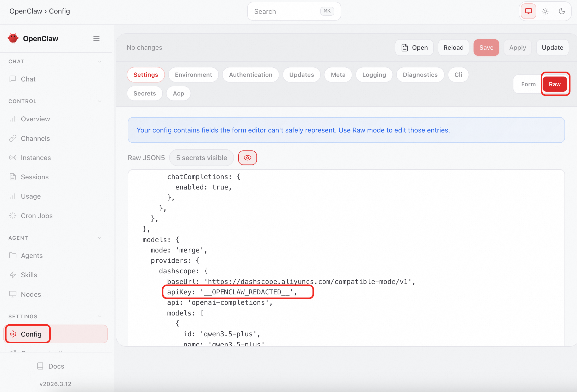Screen dimensions: 577x392
Task: Click the baseUrl line in raw editor
Action: [291, 282]
